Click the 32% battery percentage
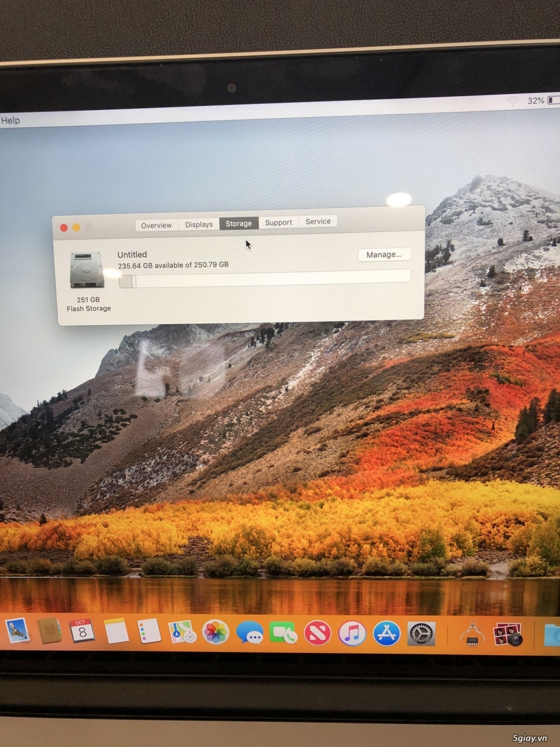 pyautogui.click(x=535, y=101)
